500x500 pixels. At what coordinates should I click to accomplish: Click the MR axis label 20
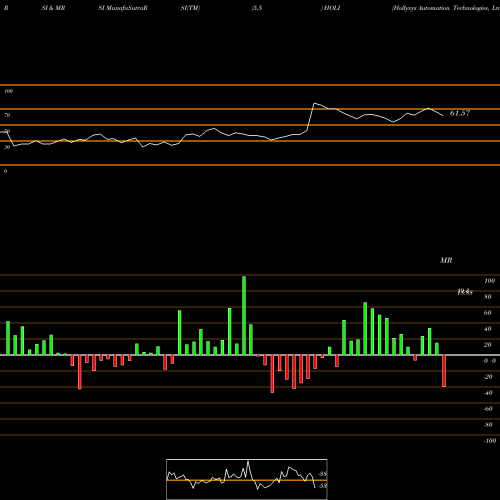488,345
